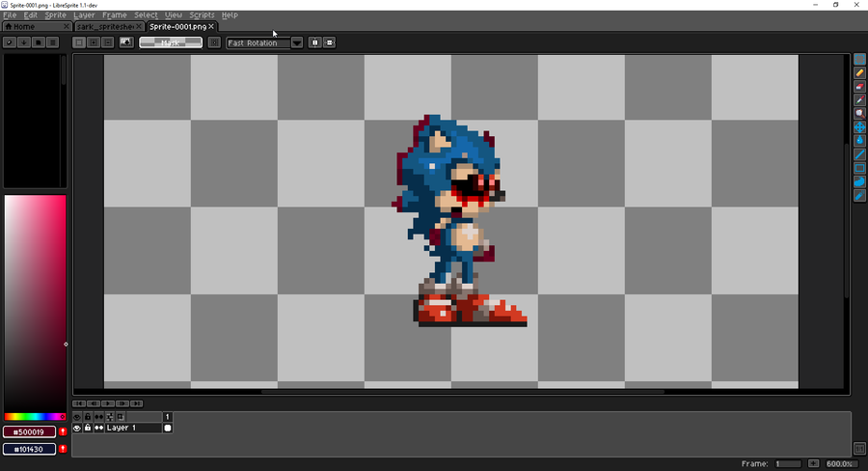
Task: Go to last frame playback button
Action: [x=137, y=403]
